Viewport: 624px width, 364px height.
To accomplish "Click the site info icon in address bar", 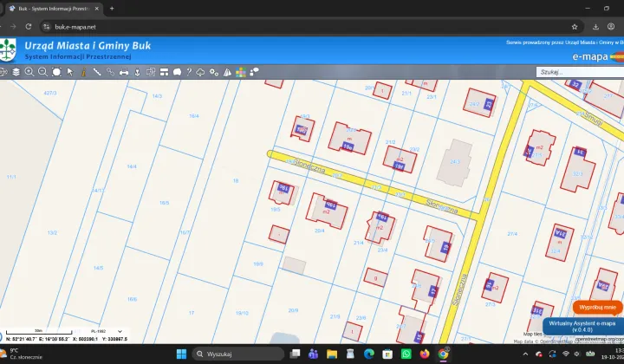I will (47, 27).
